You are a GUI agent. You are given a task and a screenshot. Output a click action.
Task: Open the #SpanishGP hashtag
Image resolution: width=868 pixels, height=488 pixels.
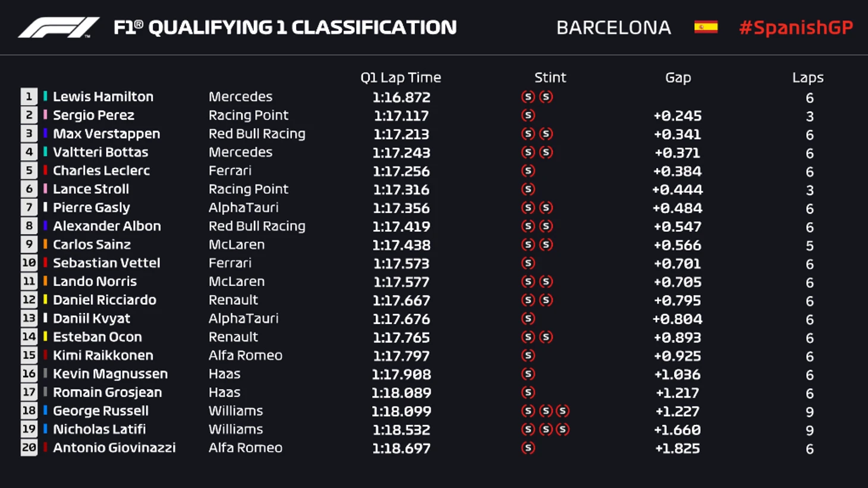[x=795, y=27]
